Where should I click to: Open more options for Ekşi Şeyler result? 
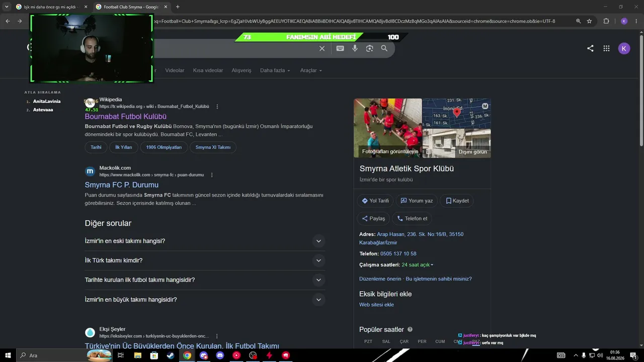click(x=217, y=336)
